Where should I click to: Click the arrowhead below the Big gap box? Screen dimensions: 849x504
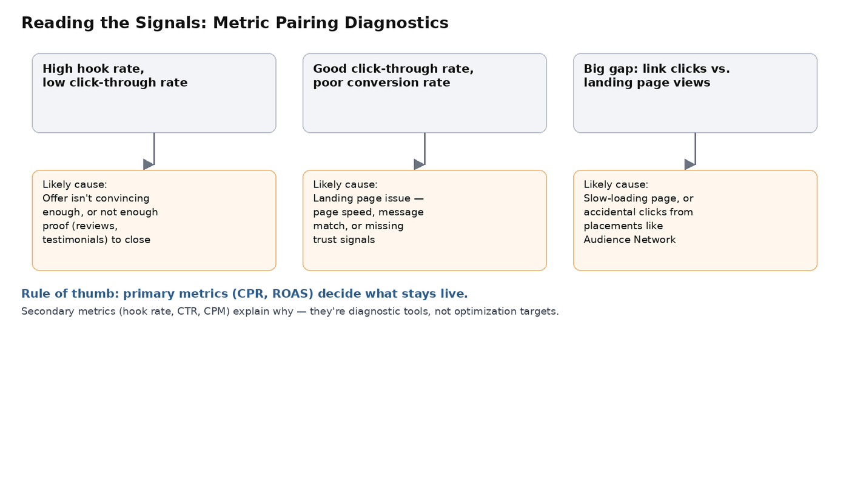click(x=690, y=164)
